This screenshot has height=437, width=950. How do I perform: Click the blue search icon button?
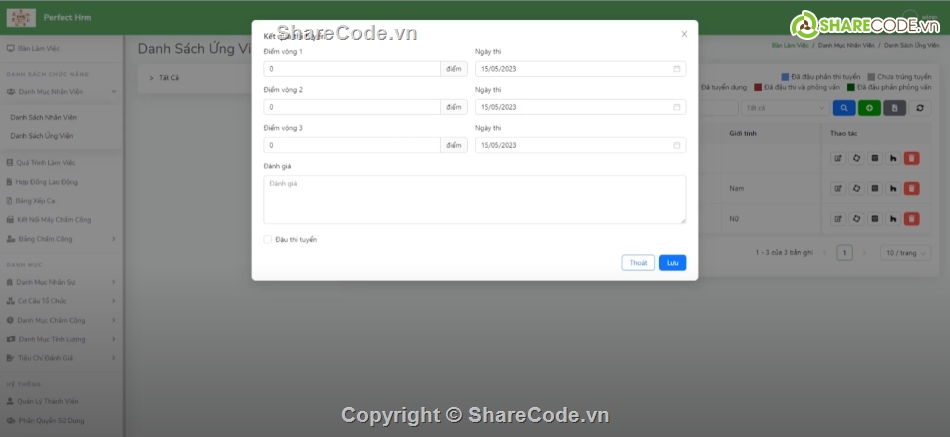pos(844,108)
